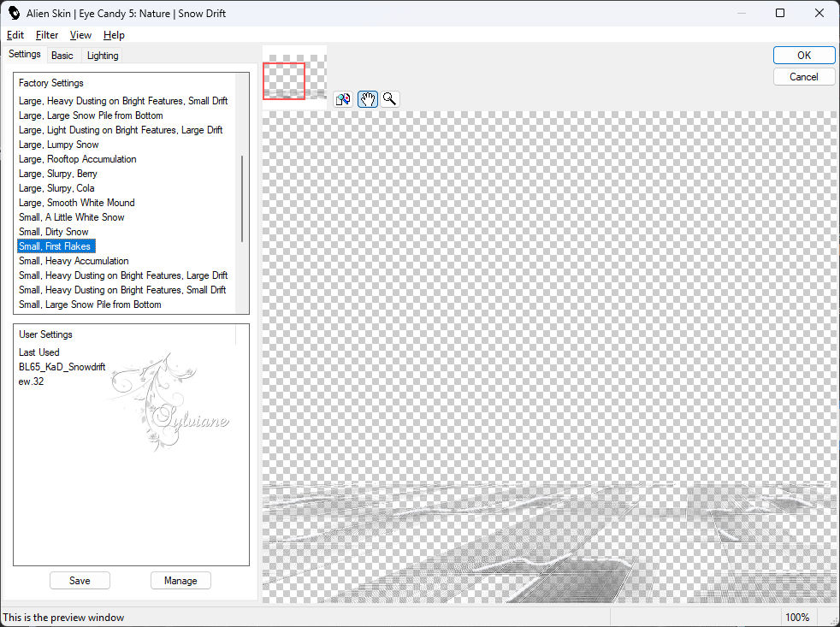This screenshot has width=840, height=627.
Task: Click the 'User Settings' header
Action: [x=45, y=334]
